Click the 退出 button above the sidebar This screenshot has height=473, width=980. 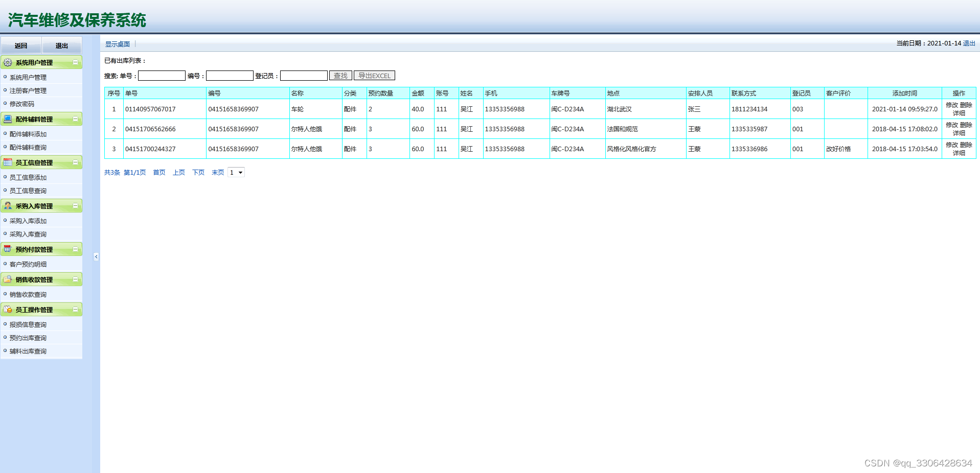pos(62,45)
